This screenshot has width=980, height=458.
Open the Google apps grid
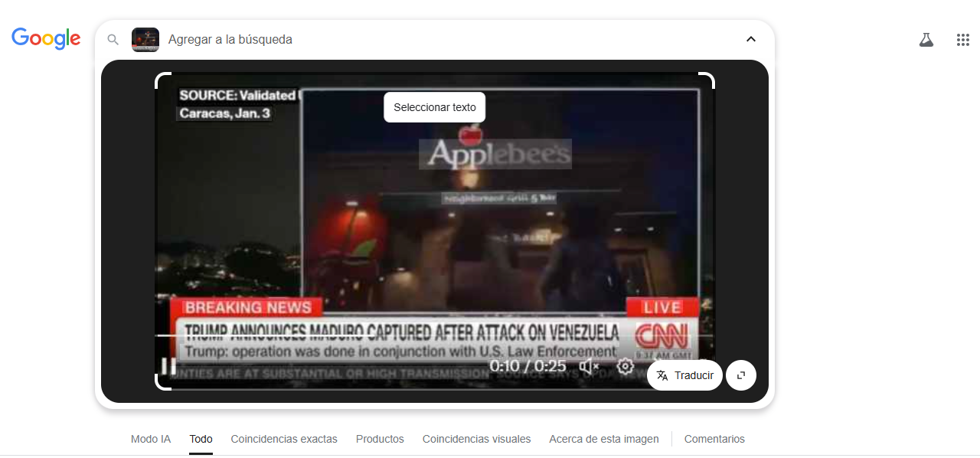coord(963,40)
